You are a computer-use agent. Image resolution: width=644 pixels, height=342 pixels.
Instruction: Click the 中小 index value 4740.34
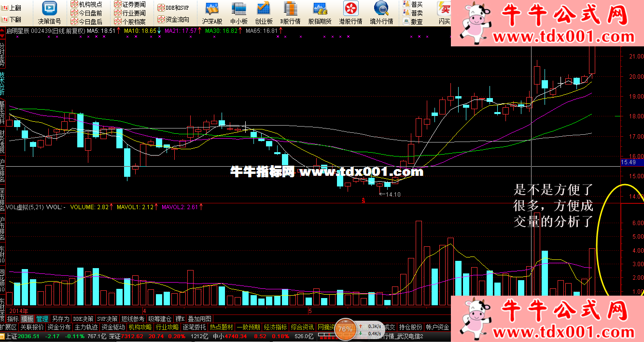(x=237, y=336)
